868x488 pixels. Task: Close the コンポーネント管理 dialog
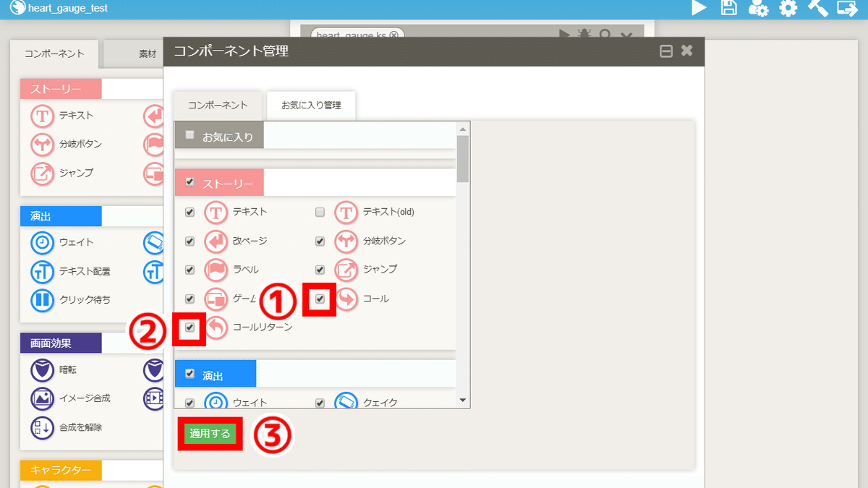pyautogui.click(x=686, y=51)
